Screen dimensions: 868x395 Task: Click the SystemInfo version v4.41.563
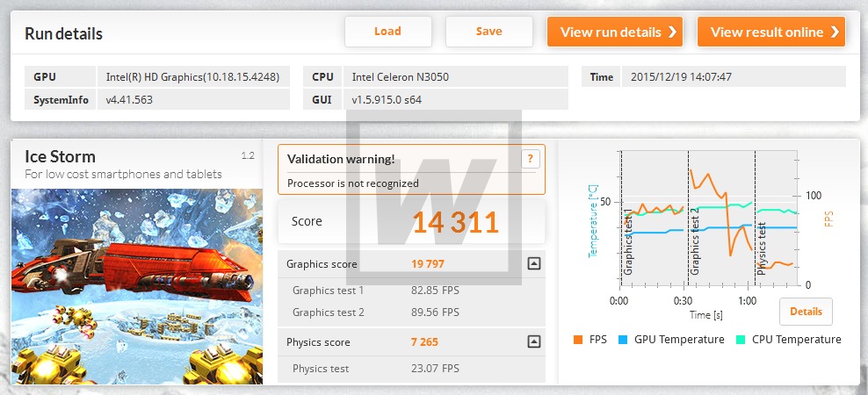click(x=129, y=100)
